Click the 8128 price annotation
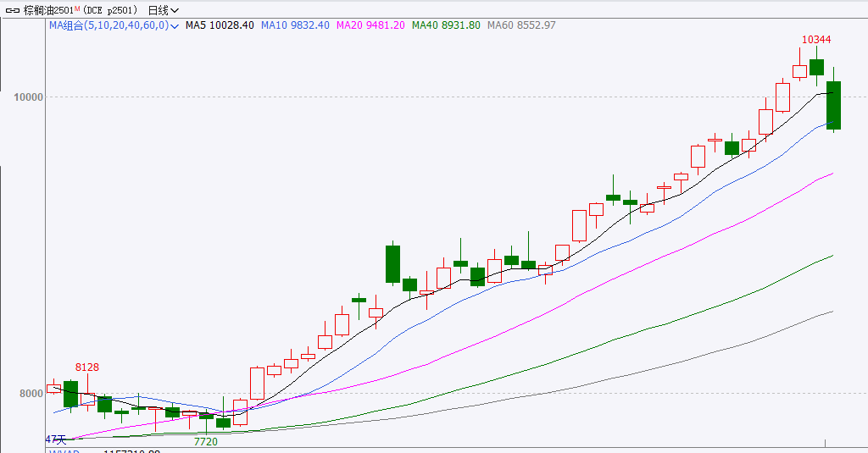Screen dimensions: 868x453 (x=87, y=367)
